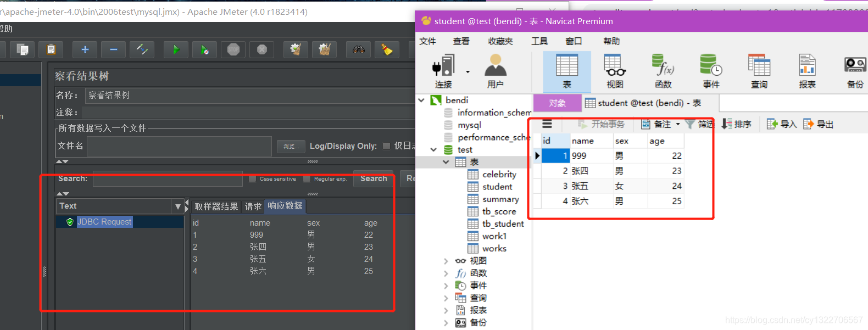Image resolution: width=868 pixels, height=330 pixels.
Task: Open Navicat 事件 (Event) tool
Action: coord(711,71)
